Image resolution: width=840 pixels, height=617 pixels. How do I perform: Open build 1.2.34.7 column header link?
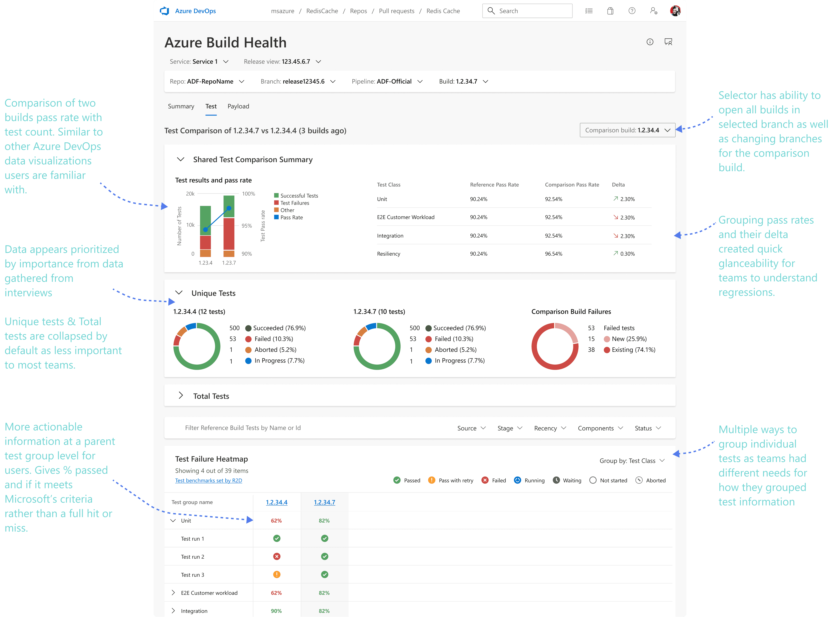(x=324, y=502)
